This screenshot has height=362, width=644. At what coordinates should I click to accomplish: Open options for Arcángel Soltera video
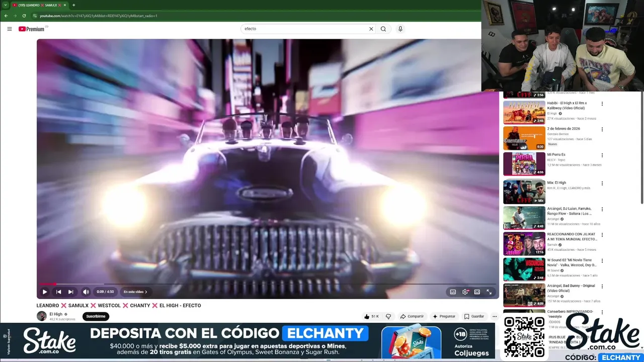pos(602,209)
